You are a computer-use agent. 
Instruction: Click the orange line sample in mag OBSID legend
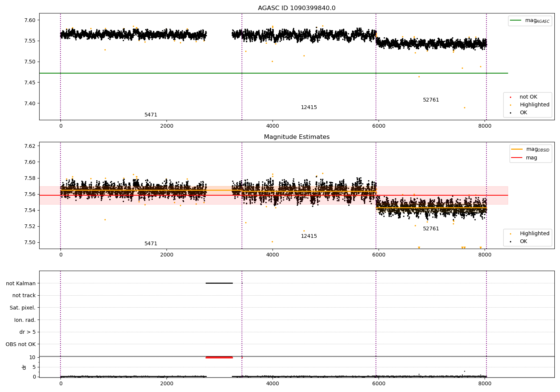(517, 149)
